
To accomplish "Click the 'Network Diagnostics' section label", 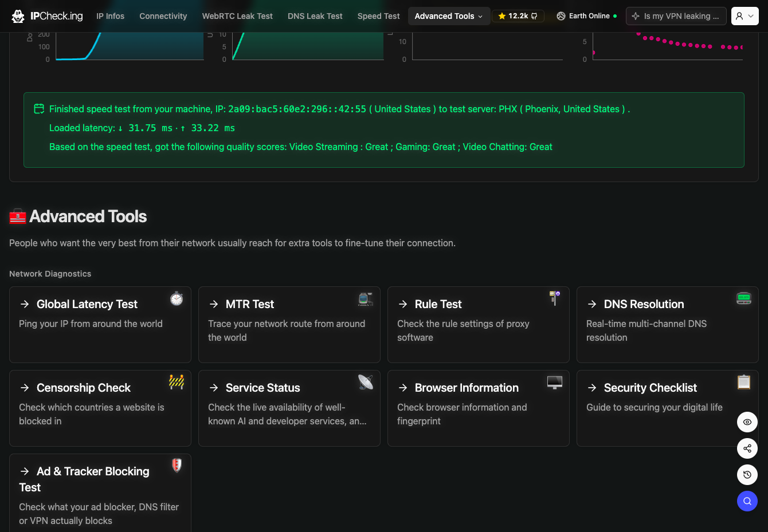I will click(50, 274).
